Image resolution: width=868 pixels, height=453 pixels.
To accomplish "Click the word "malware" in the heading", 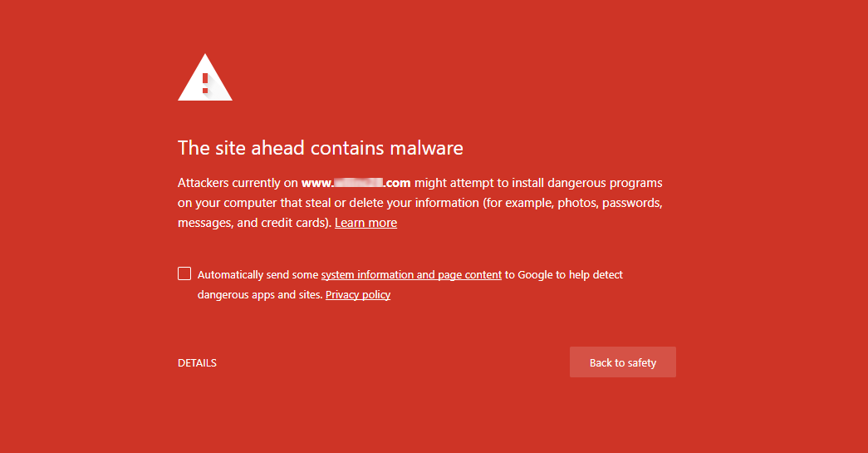I will (x=426, y=148).
